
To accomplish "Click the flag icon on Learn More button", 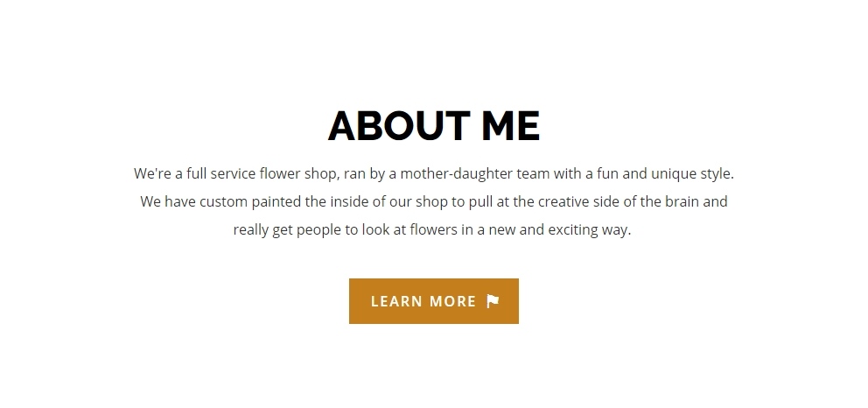I will [493, 301].
